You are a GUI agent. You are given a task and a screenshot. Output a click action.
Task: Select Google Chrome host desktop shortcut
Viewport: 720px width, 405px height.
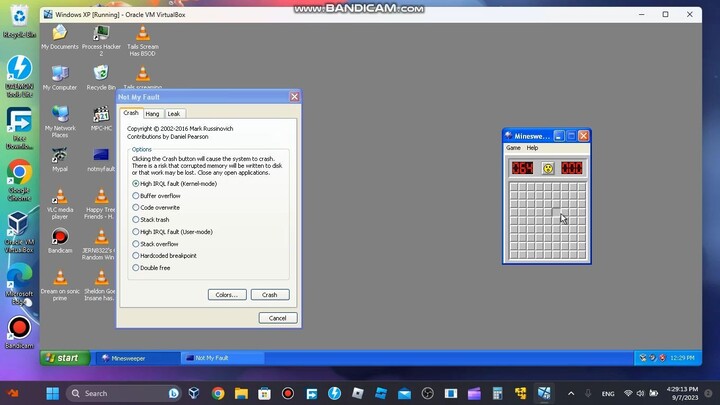tap(19, 180)
